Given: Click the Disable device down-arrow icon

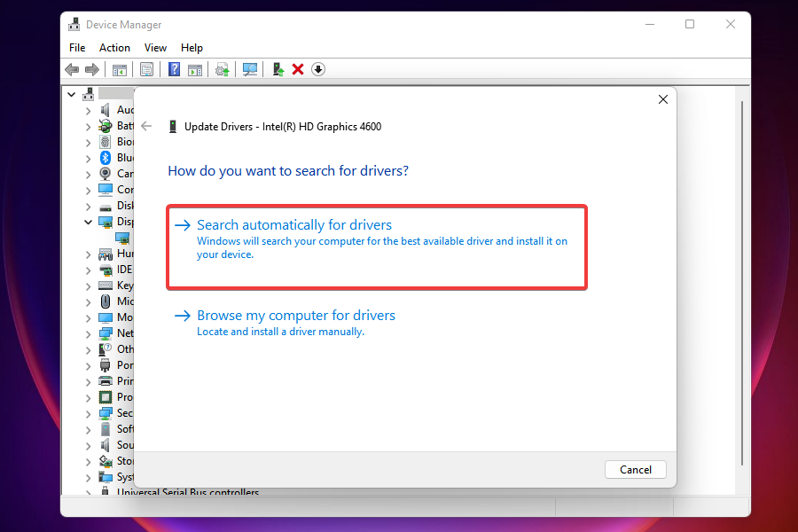Looking at the screenshot, I should 318,69.
